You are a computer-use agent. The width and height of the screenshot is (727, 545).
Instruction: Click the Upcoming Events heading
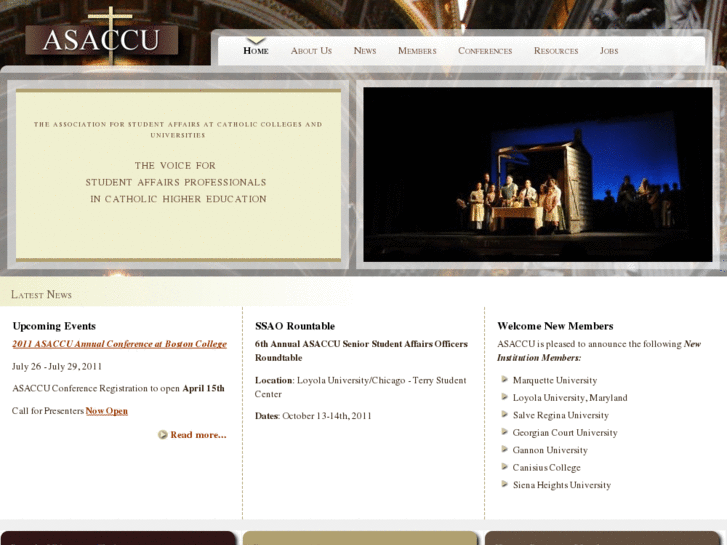pos(54,326)
